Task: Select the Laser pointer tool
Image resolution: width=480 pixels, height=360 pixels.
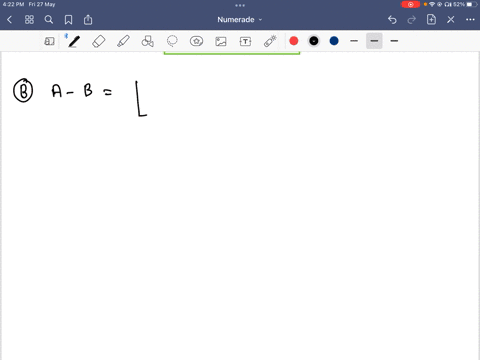Action: (270, 41)
